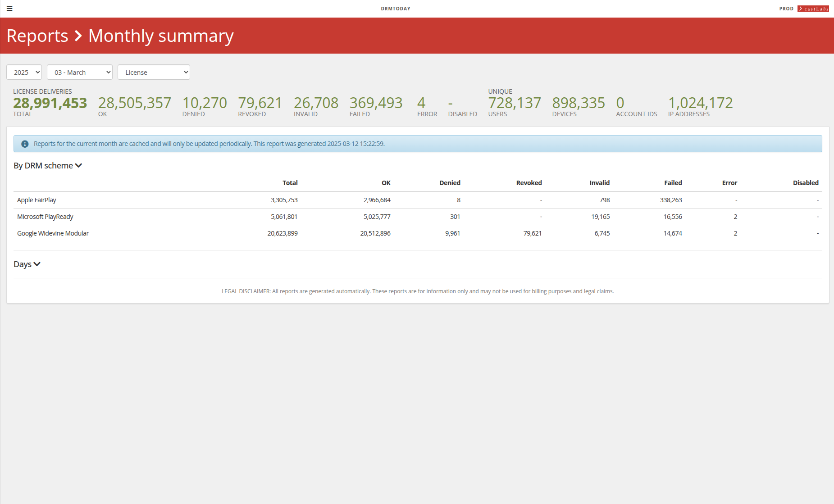The image size is (834, 504).
Task: Open the year selector showing 2025
Action: 23,72
